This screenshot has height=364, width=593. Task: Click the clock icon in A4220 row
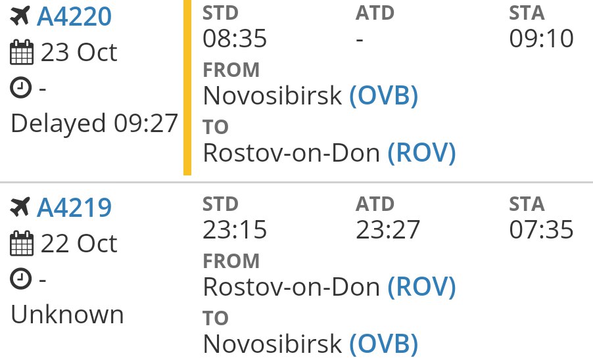[20, 87]
